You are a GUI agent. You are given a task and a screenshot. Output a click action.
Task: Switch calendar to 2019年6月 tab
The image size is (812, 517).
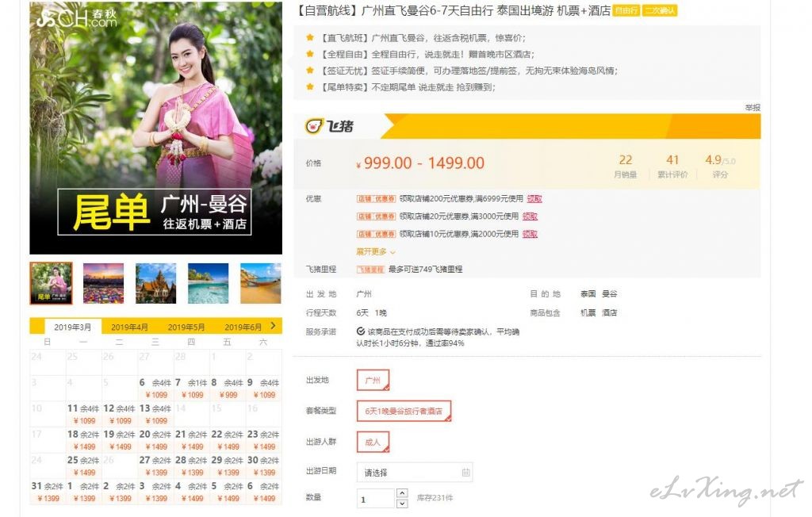pos(243,327)
